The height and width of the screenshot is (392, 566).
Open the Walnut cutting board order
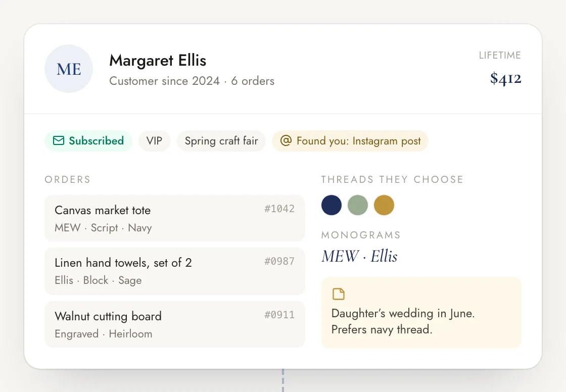175,324
